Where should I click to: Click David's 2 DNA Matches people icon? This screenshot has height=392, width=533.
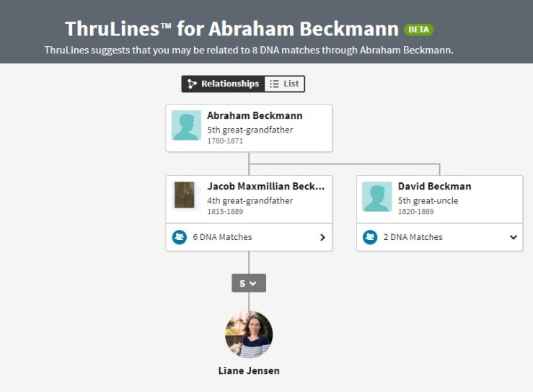370,237
